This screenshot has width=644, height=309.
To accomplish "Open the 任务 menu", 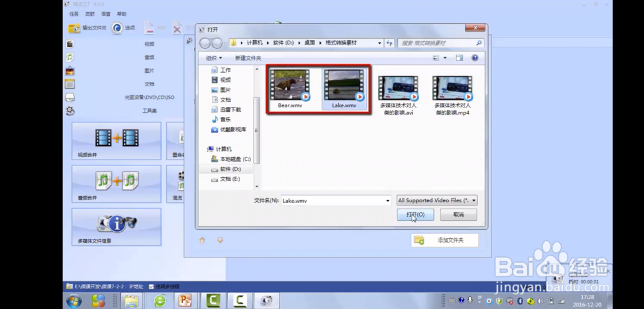I will click(74, 14).
